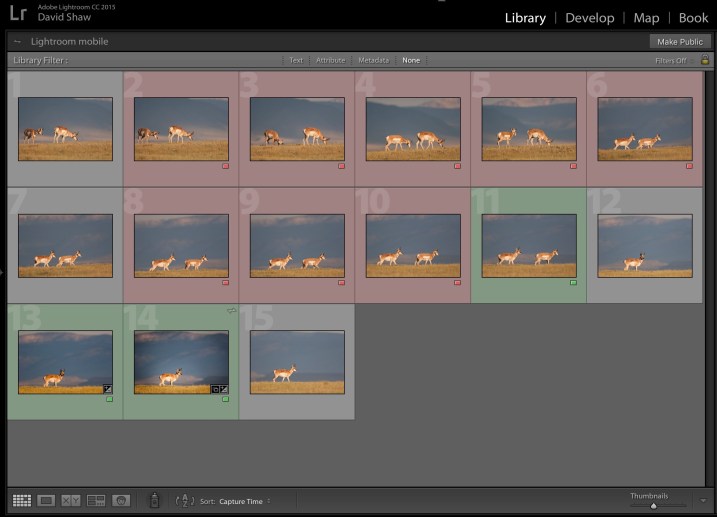
Task: Open the Map module
Action: click(x=646, y=18)
